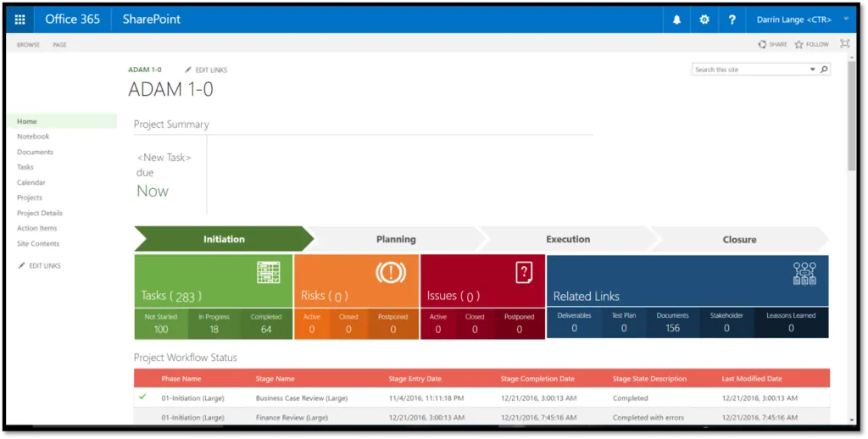
Task: Toggle focus on content icon
Action: point(845,44)
